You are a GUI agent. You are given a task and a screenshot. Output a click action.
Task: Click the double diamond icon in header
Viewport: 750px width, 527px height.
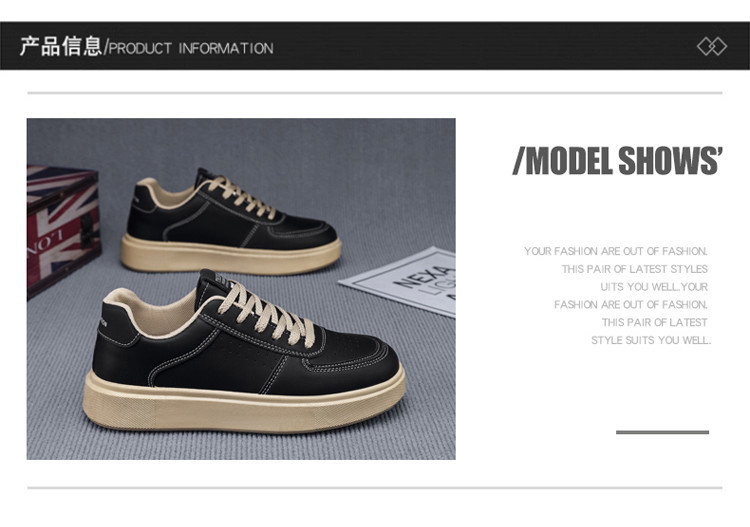pos(712,47)
